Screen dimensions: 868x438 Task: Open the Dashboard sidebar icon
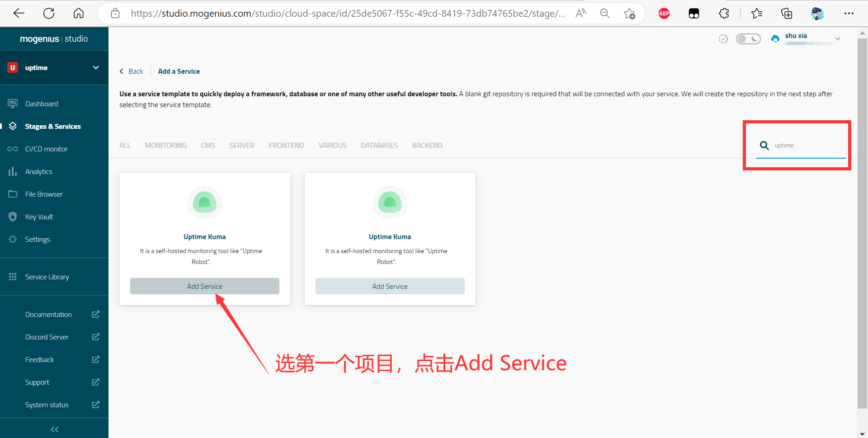(x=13, y=104)
